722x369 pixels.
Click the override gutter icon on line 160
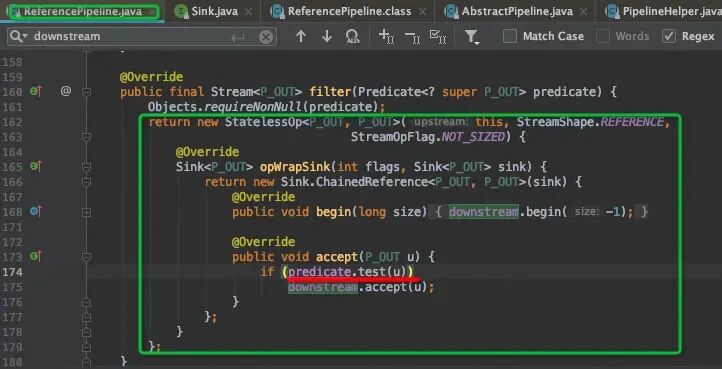(35, 92)
